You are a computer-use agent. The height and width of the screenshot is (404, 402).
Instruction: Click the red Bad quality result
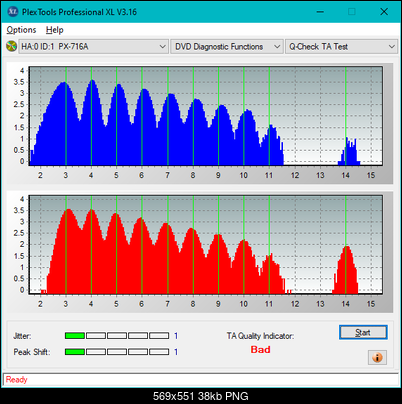pyautogui.click(x=260, y=350)
